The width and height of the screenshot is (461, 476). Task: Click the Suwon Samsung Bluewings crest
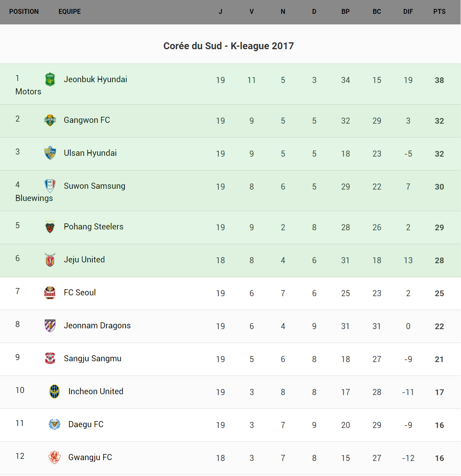[x=50, y=186]
